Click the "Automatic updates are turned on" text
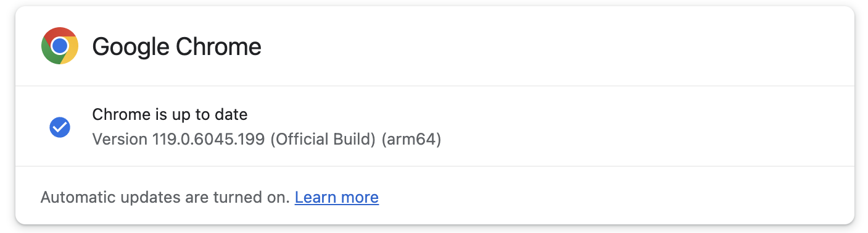This screenshot has height=233, width=868. (x=165, y=197)
